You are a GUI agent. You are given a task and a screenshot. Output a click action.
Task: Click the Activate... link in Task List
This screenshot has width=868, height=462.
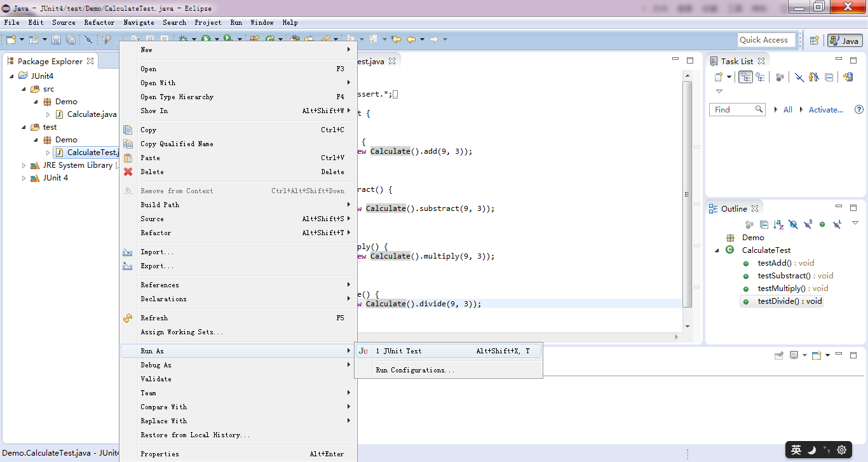point(825,109)
